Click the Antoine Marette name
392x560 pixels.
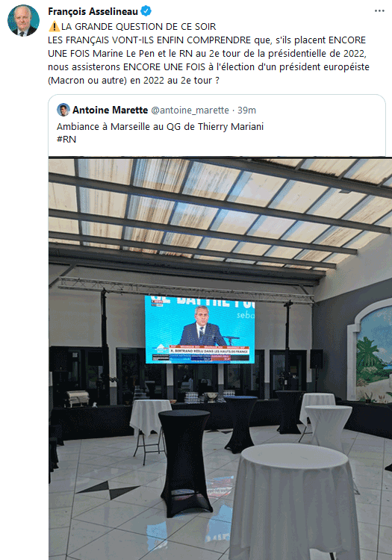pyautogui.click(x=110, y=110)
